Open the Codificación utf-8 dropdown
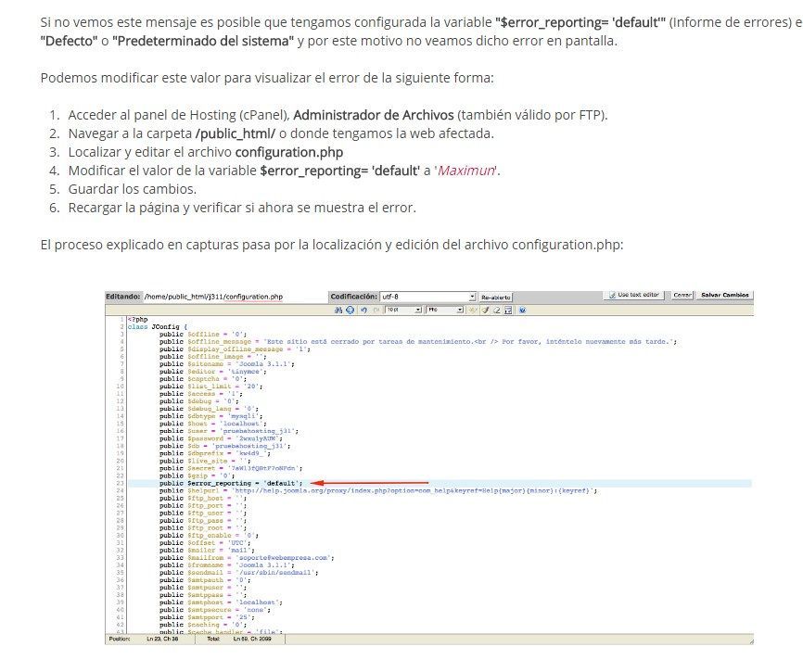Image resolution: width=803 pixels, height=672 pixels. coord(428,297)
